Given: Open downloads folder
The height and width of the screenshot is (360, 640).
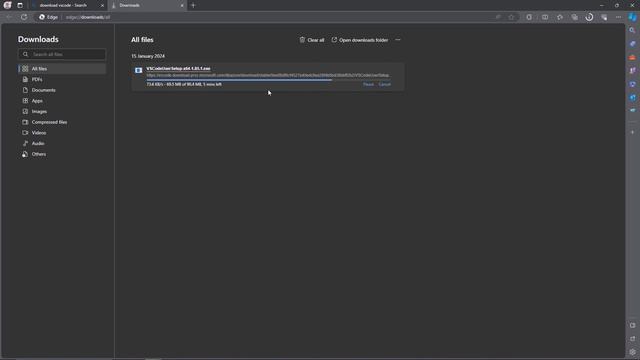Looking at the screenshot, I should [360, 40].
